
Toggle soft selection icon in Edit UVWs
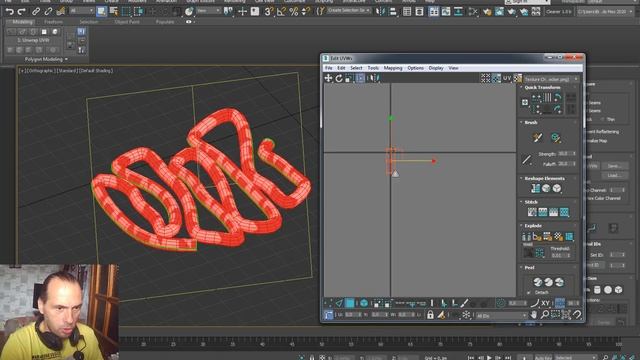pos(500,303)
